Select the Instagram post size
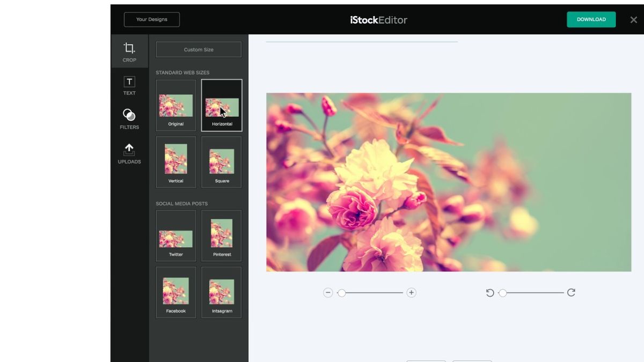 (x=222, y=292)
